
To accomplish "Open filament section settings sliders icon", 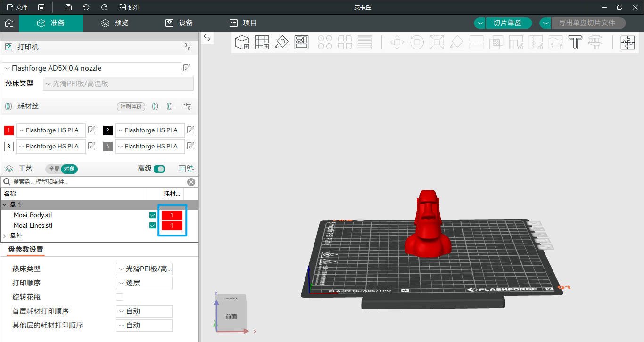I will 188,106.
